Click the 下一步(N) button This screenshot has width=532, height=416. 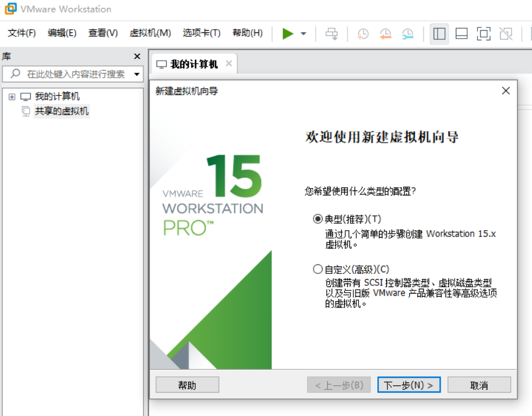[409, 384]
